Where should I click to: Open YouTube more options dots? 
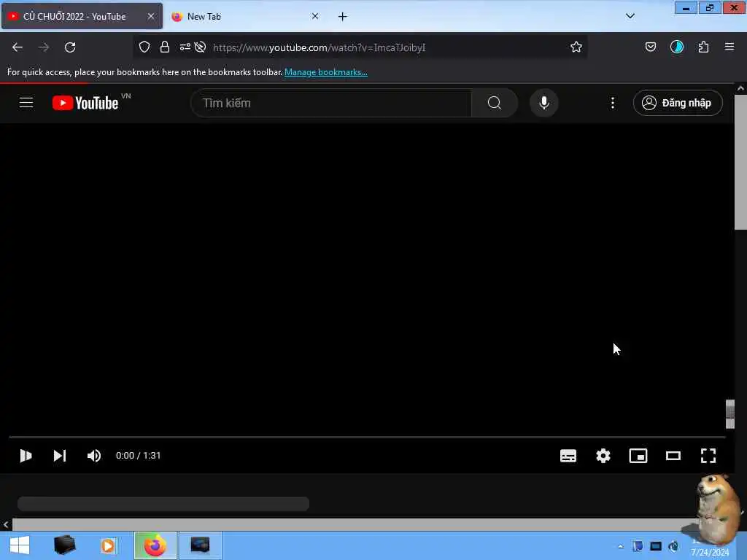[x=612, y=103]
